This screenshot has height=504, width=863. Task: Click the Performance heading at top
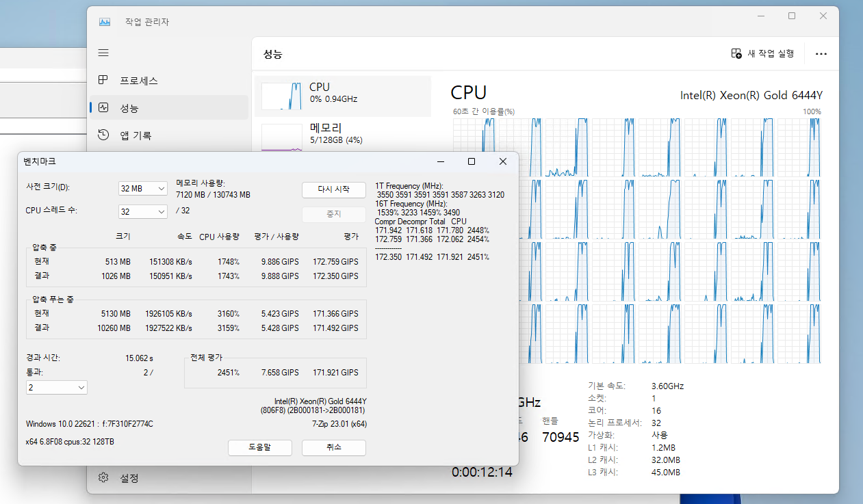tap(272, 54)
